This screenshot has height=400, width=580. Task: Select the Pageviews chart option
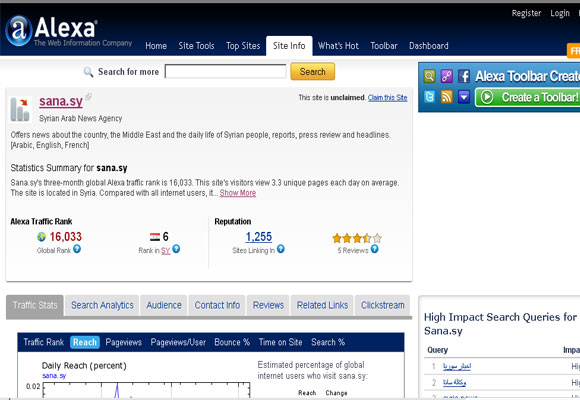(x=124, y=342)
